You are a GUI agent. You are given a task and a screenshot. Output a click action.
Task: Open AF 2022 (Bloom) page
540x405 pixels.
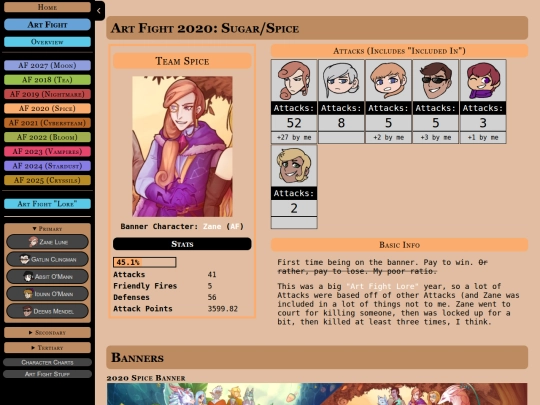(x=48, y=137)
